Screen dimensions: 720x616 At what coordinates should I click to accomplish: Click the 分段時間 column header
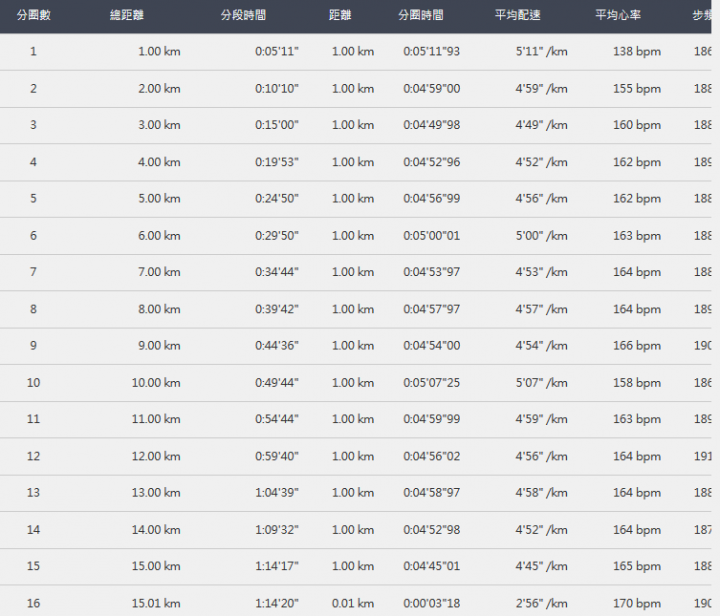coord(243,15)
